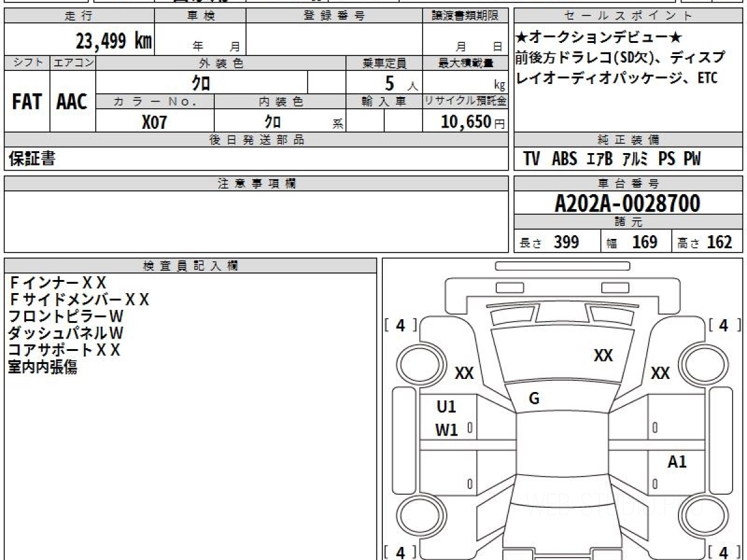Click the 注意事項欄 heading
Viewport: 747px width, 560px height.
tap(256, 184)
